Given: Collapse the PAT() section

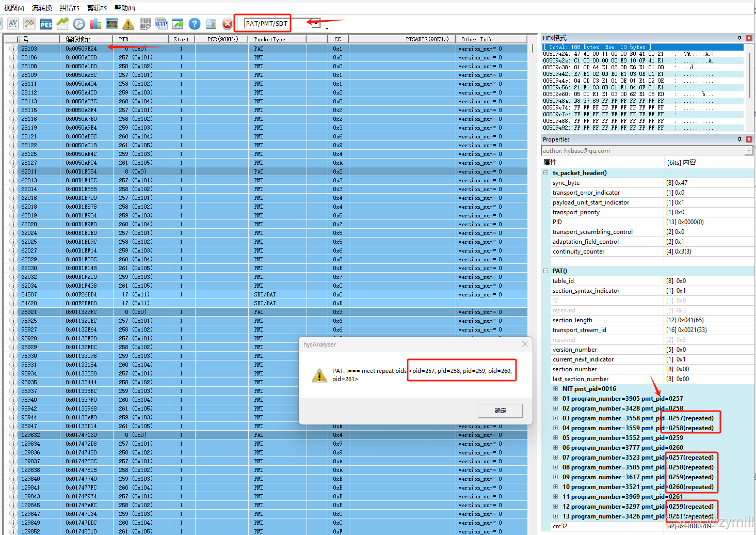Looking at the screenshot, I should 546,271.
